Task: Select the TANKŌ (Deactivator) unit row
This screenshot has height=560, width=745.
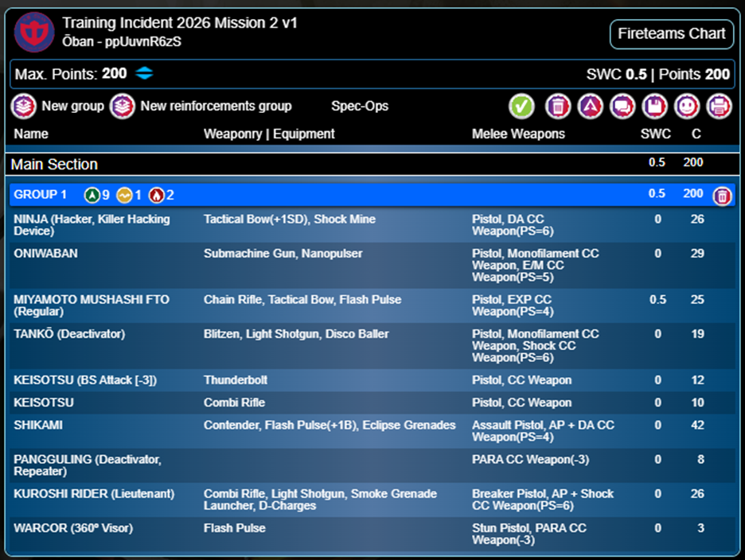Action: [372, 346]
